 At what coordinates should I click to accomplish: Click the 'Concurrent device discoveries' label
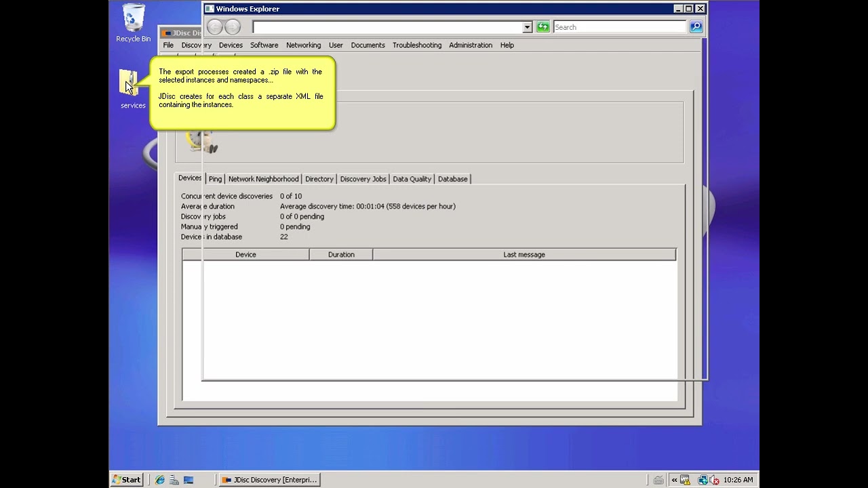(226, 197)
